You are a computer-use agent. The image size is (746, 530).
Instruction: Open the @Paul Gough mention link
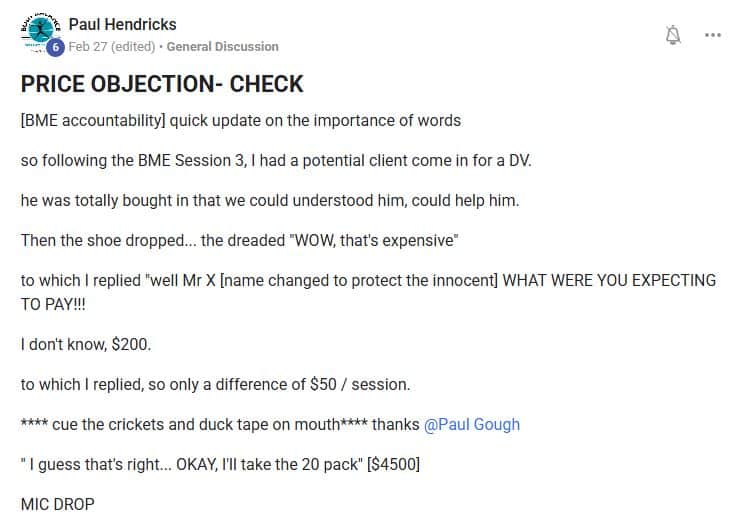471,424
